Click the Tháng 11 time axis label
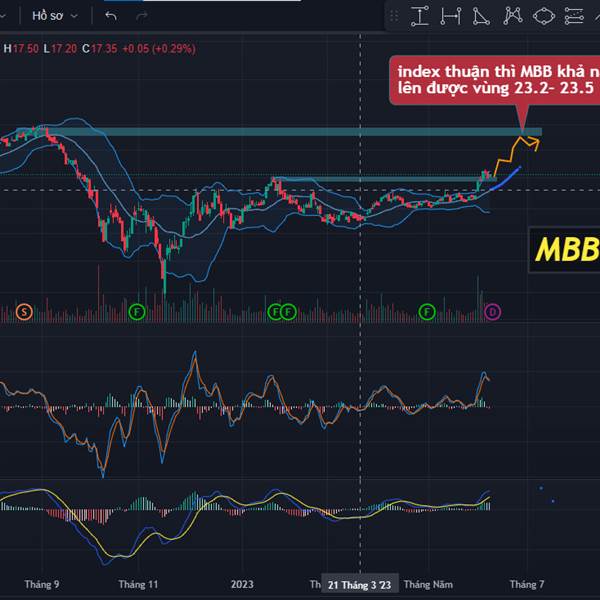This screenshot has height=600, width=600. tap(138, 584)
